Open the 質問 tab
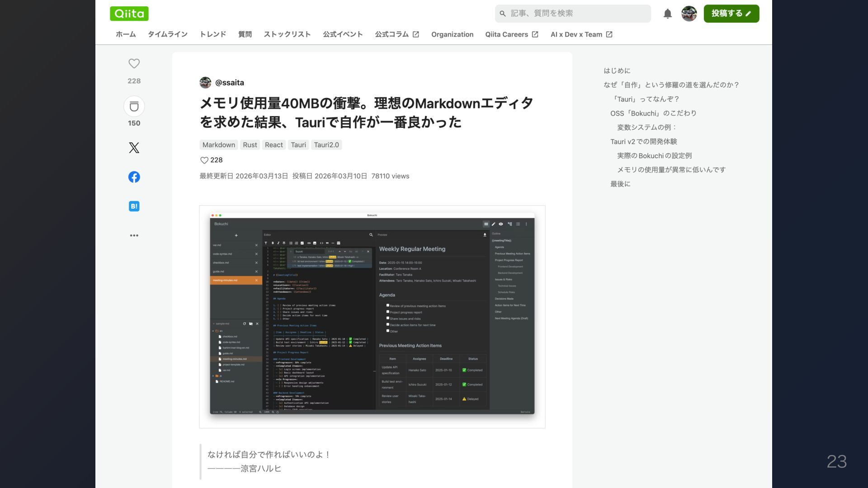868x488 pixels. tap(245, 34)
